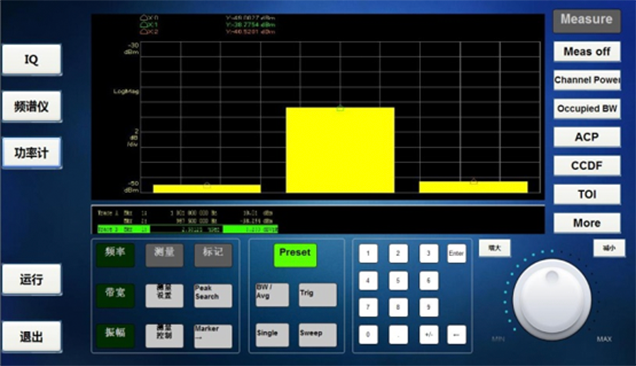Click keypad digit 0
This screenshot has height=366, width=636.
point(368,335)
